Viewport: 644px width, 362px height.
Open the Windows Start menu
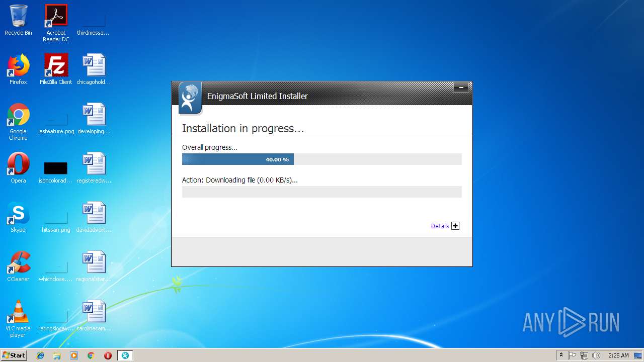coord(14,355)
